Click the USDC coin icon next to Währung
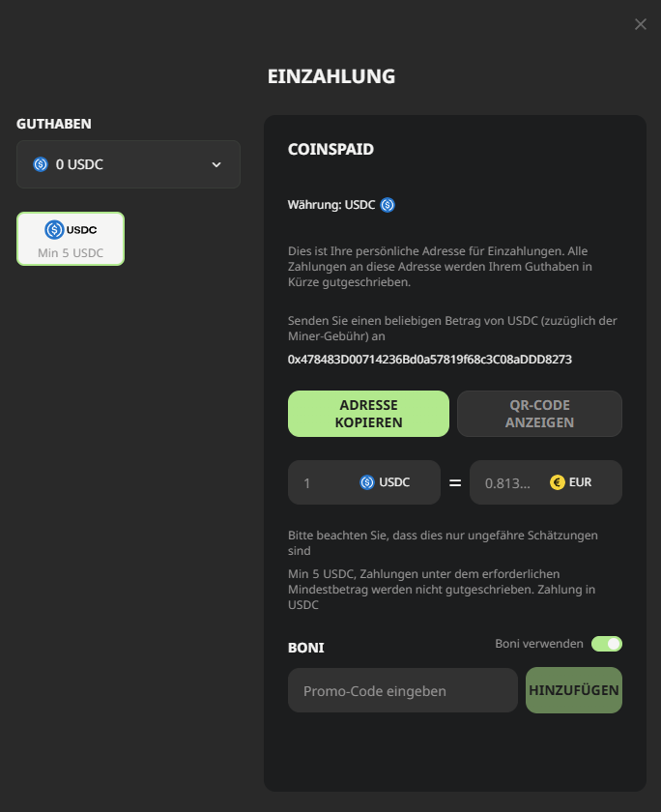Screen dimensions: 661x812 pyautogui.click(x=386, y=204)
